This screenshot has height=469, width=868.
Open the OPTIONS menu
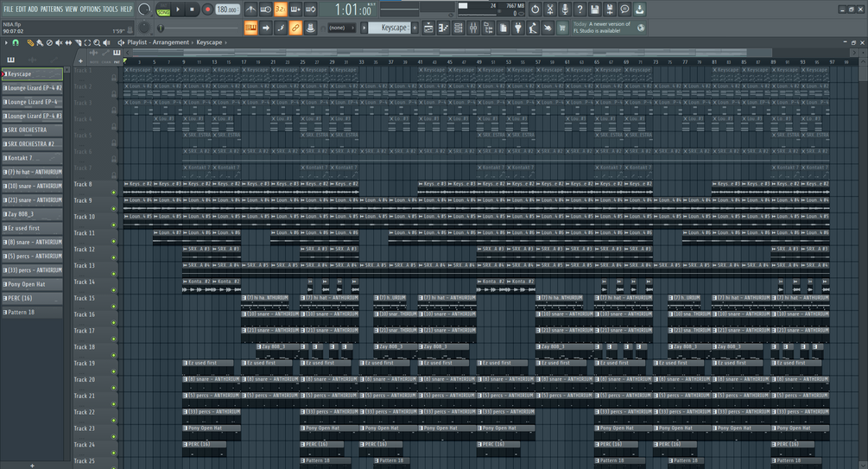tap(90, 9)
